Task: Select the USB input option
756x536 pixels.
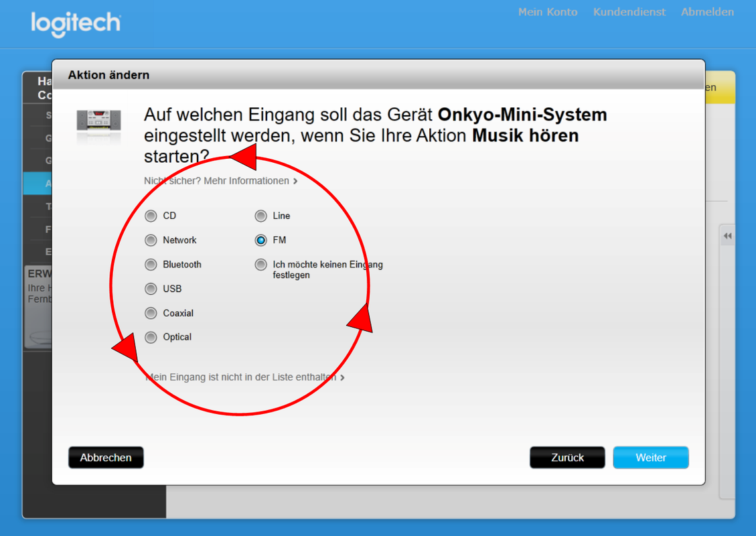Action: coord(151,289)
